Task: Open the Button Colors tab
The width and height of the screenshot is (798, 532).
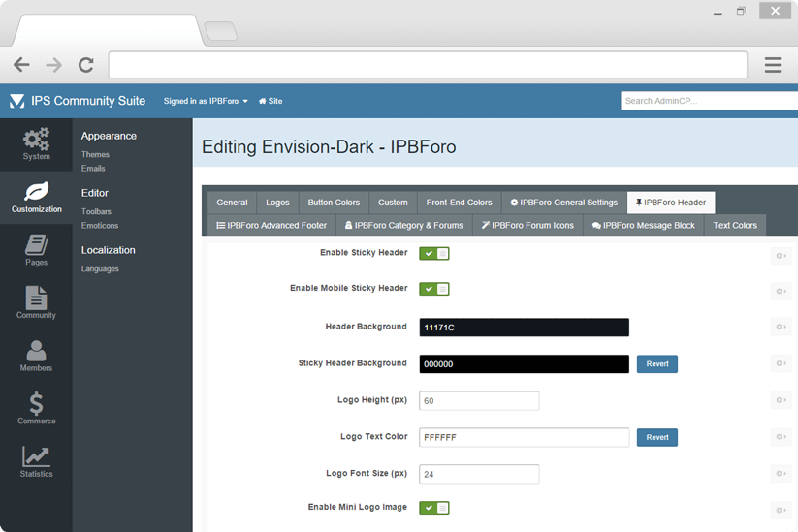Action: pyautogui.click(x=334, y=203)
